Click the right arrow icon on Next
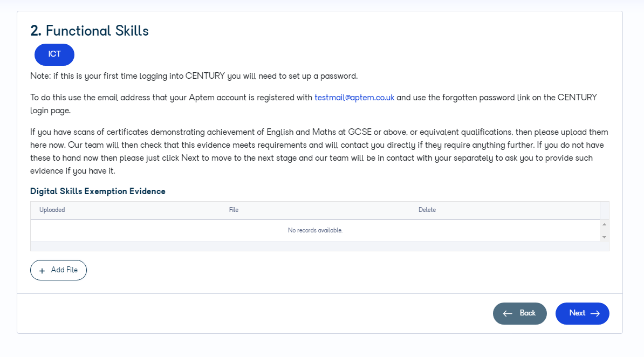Viewport: 644px width, 357px height. (x=595, y=313)
